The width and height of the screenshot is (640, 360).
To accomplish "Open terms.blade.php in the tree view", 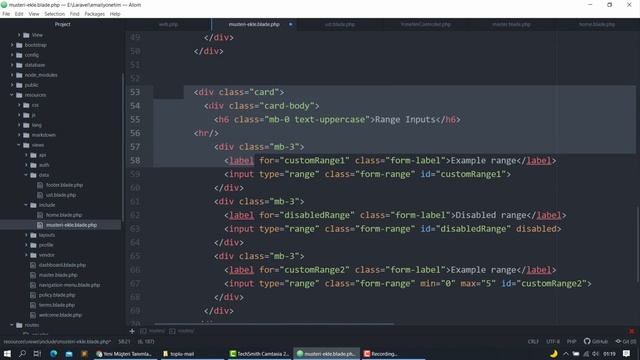I will [57, 305].
